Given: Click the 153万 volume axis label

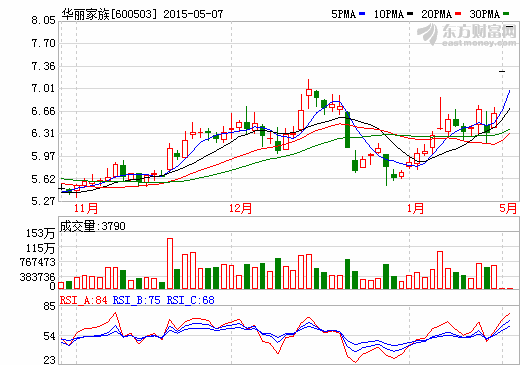Looking at the screenshot, I should pos(40,233).
